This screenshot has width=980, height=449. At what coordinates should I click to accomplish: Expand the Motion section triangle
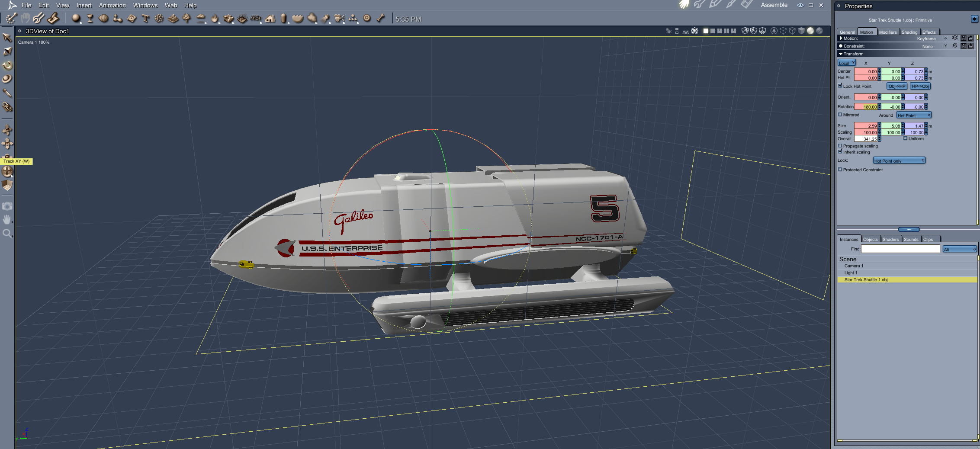[x=841, y=38]
